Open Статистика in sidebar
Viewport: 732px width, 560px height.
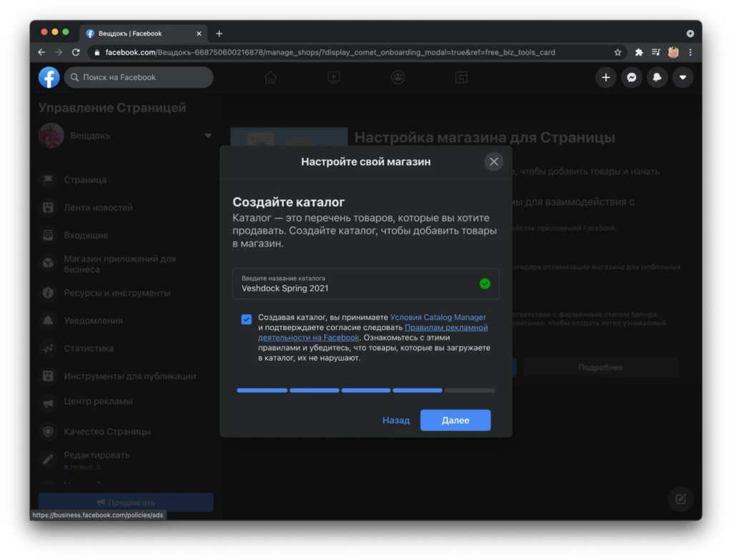coord(89,349)
